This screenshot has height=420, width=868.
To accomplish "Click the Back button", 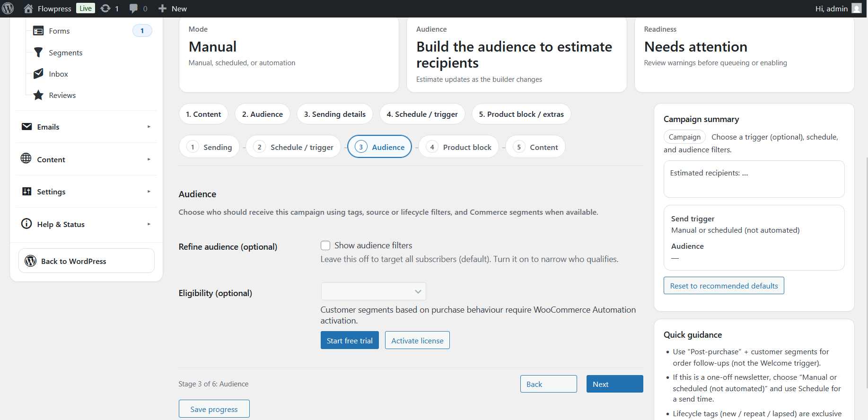I will (548, 384).
